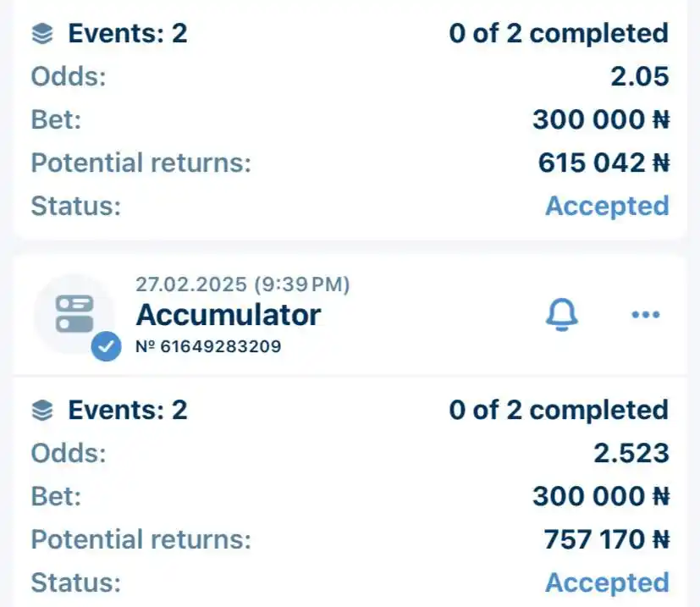Select the 2.05 odds value
The width and height of the screenshot is (700, 607).
point(640,76)
